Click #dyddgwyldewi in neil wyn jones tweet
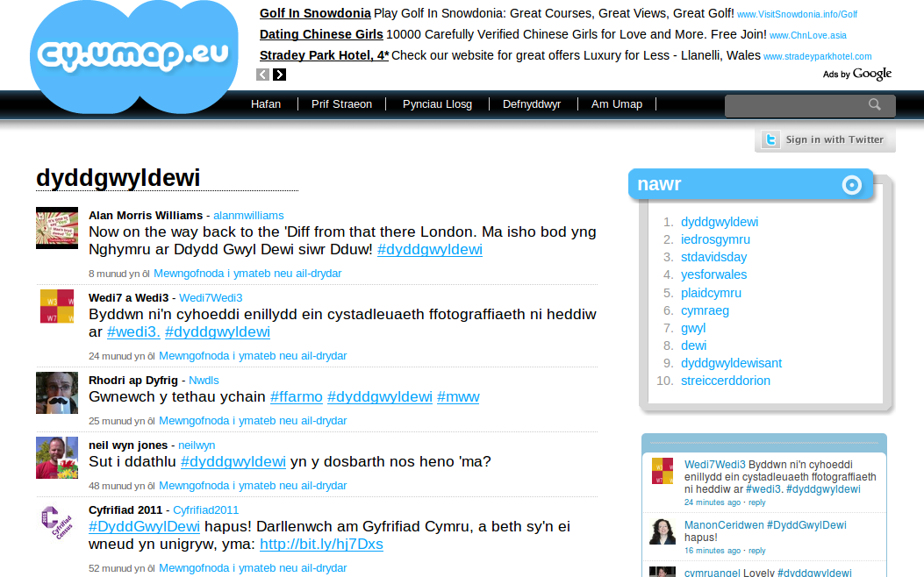Image resolution: width=924 pixels, height=577 pixels. pos(233,461)
